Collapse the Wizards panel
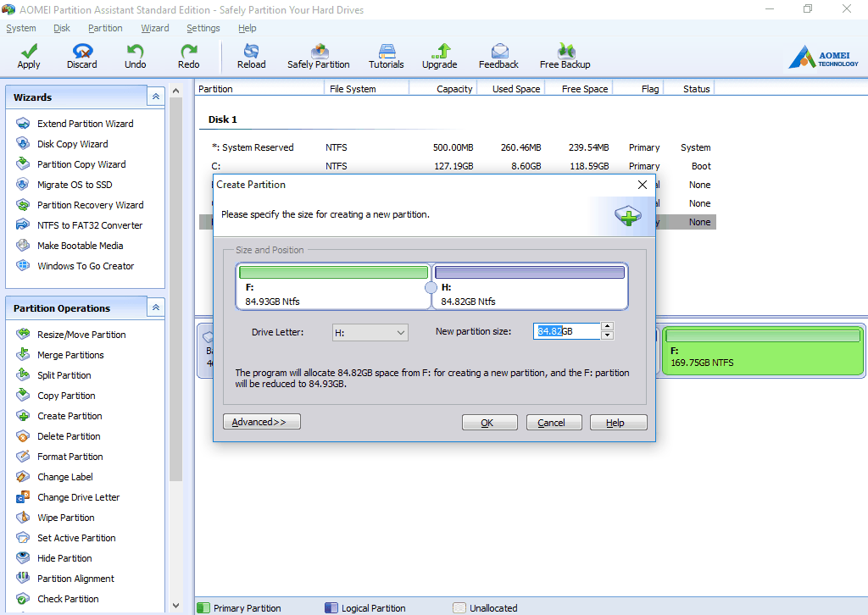Screen dimensions: 868x615 pyautogui.click(x=156, y=97)
